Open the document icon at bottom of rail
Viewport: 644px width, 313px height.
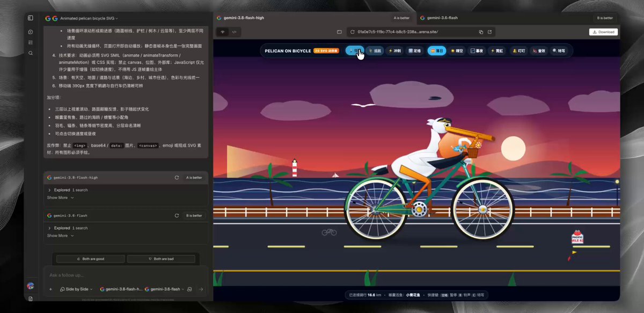(31, 299)
